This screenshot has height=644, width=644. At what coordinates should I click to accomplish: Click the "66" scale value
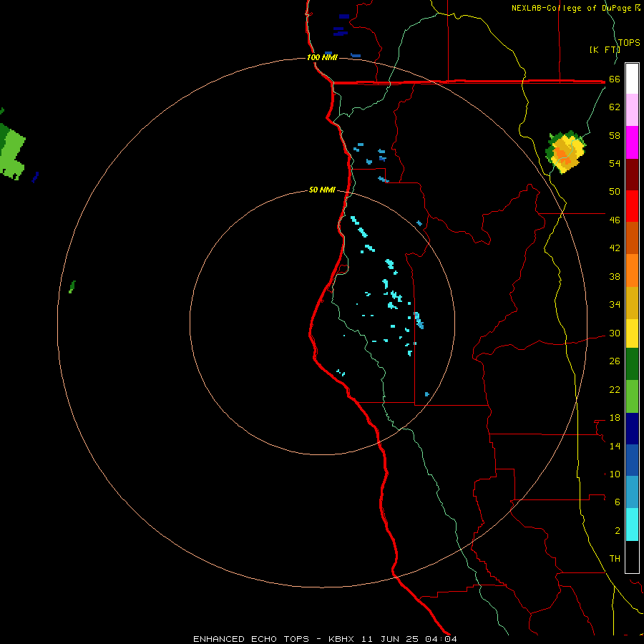pyautogui.click(x=615, y=79)
